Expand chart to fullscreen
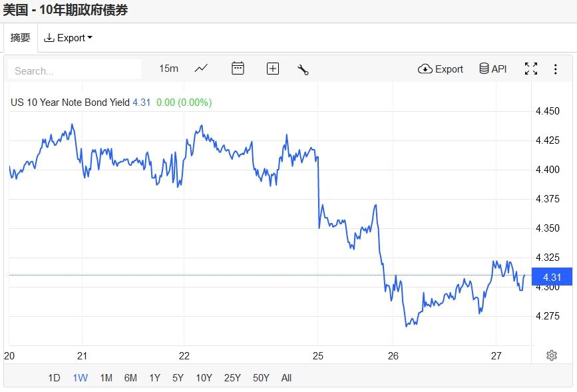The image size is (577, 392). [x=531, y=69]
